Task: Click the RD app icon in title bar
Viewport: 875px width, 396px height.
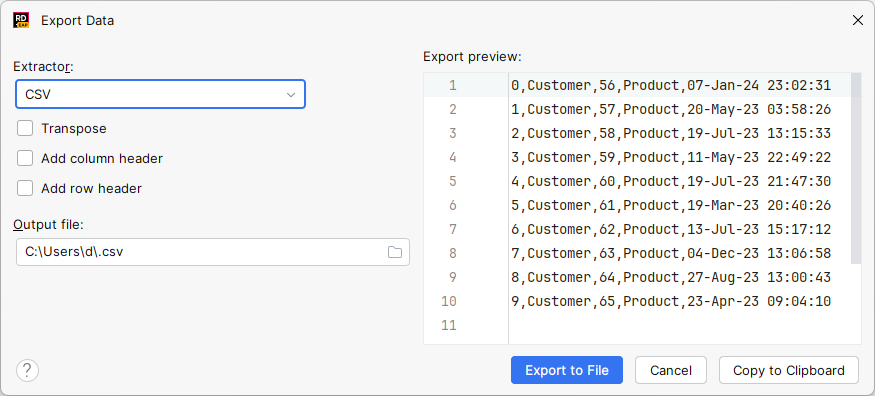Action: (x=21, y=21)
